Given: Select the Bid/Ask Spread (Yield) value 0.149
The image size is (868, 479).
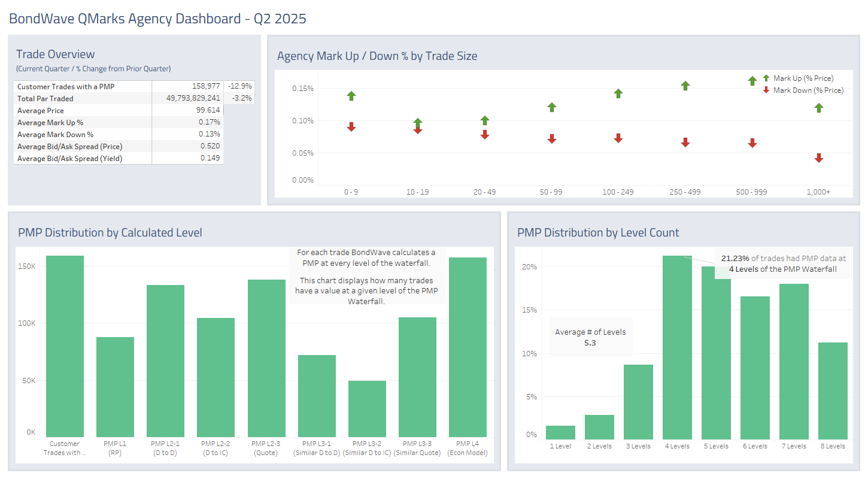Looking at the screenshot, I should (x=210, y=159).
